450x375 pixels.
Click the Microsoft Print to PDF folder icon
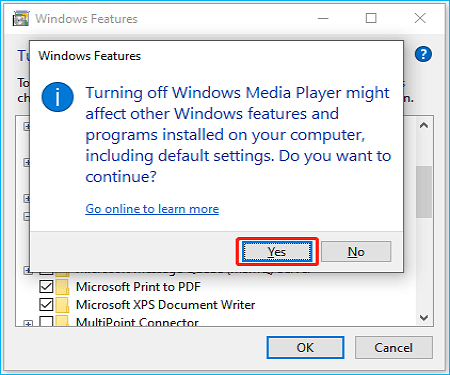point(62,287)
